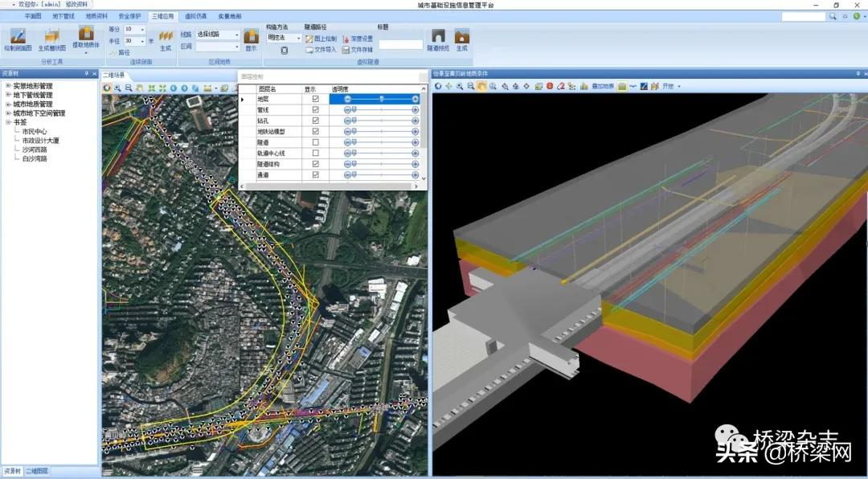
Task: Open the 等分 value dropdown
Action: tap(142, 30)
